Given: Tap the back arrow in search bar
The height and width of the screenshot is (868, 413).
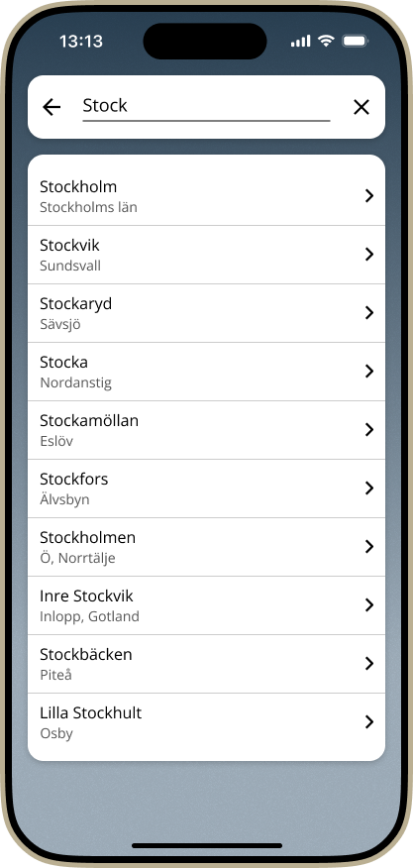Looking at the screenshot, I should [52, 107].
